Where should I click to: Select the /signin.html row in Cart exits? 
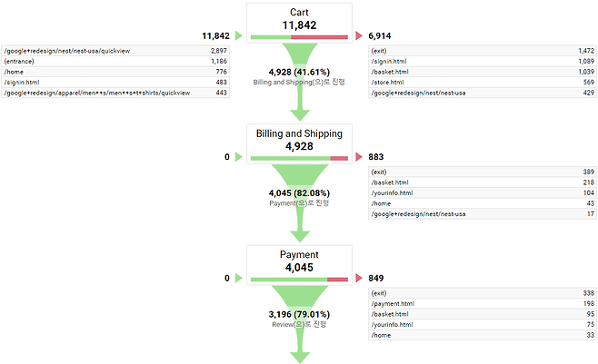pyautogui.click(x=483, y=61)
